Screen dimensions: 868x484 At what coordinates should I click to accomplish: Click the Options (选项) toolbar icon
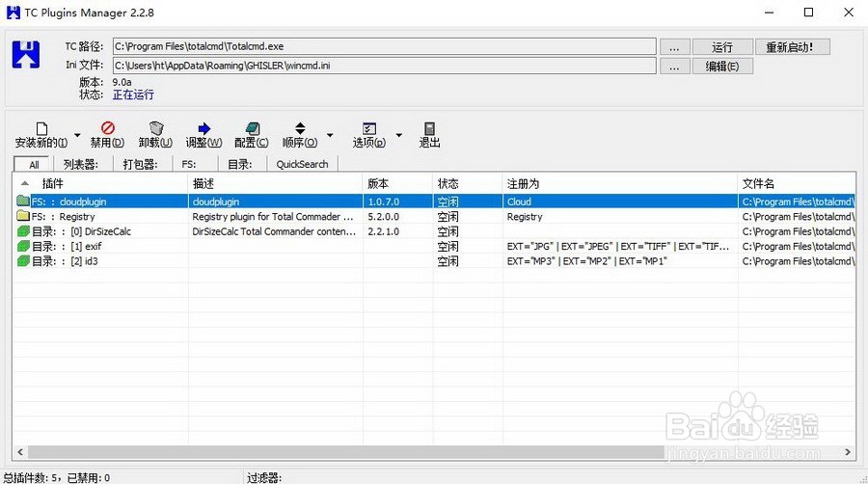point(369,129)
